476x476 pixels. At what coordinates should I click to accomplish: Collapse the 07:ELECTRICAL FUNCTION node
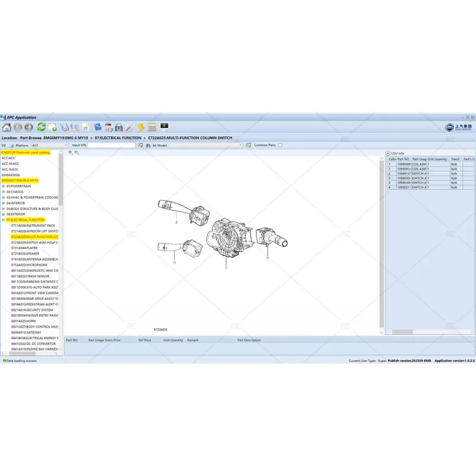pos(4,219)
